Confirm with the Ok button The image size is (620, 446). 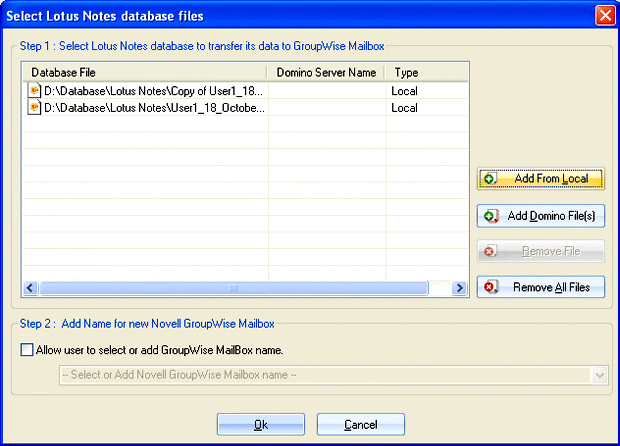(x=261, y=425)
